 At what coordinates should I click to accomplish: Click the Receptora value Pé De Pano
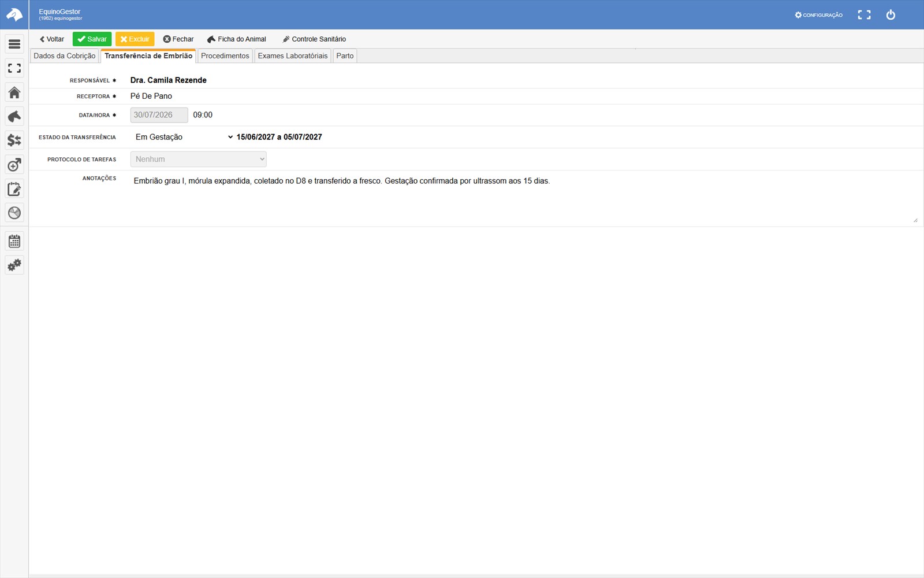click(x=151, y=96)
